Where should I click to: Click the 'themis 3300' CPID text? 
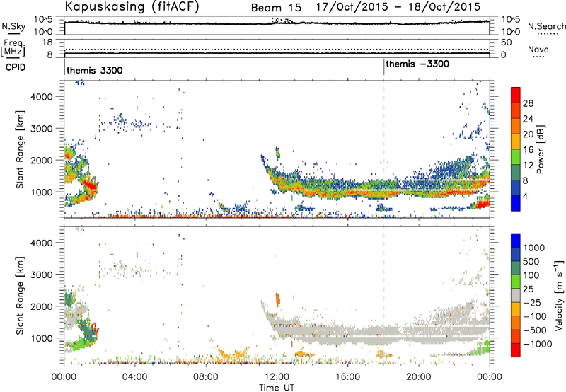tap(95, 70)
